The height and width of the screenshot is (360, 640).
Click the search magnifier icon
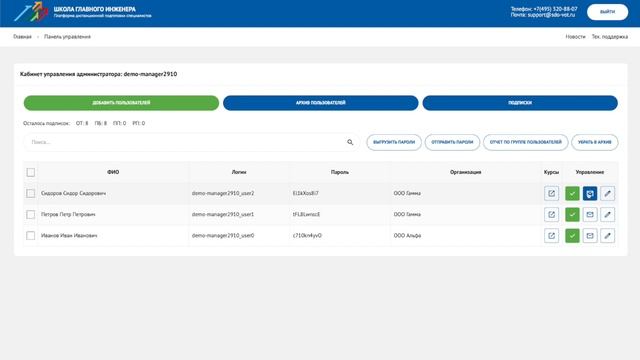(x=350, y=142)
